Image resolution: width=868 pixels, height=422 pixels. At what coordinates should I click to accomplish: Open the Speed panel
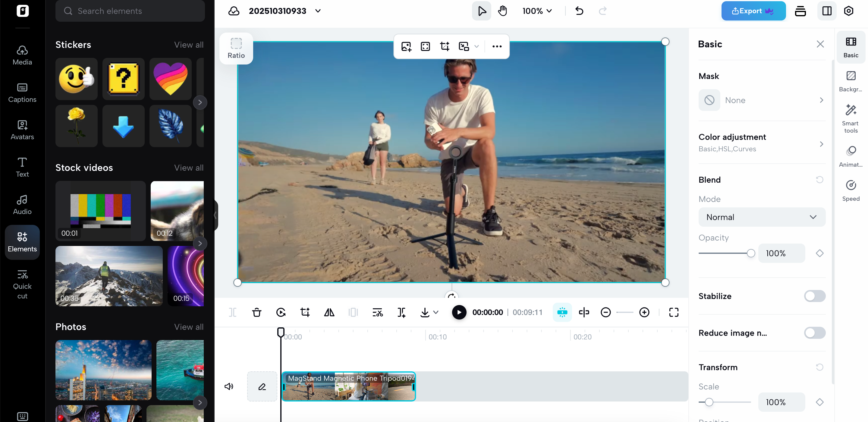[851, 190]
